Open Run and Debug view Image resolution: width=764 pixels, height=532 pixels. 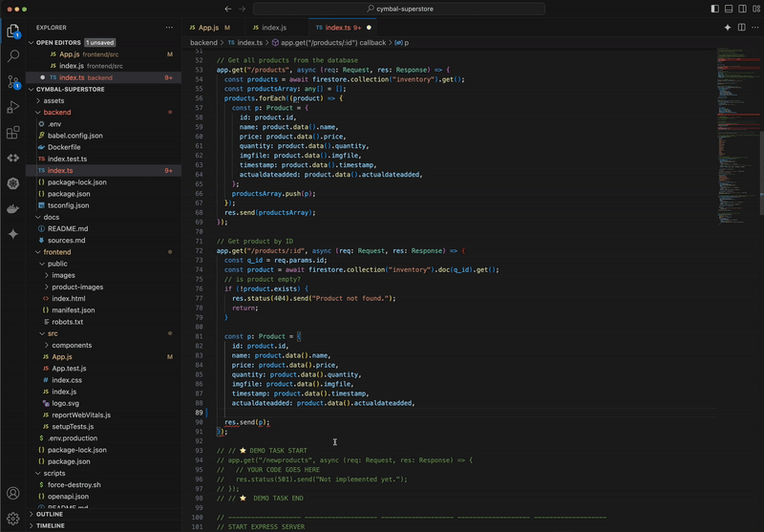13,107
